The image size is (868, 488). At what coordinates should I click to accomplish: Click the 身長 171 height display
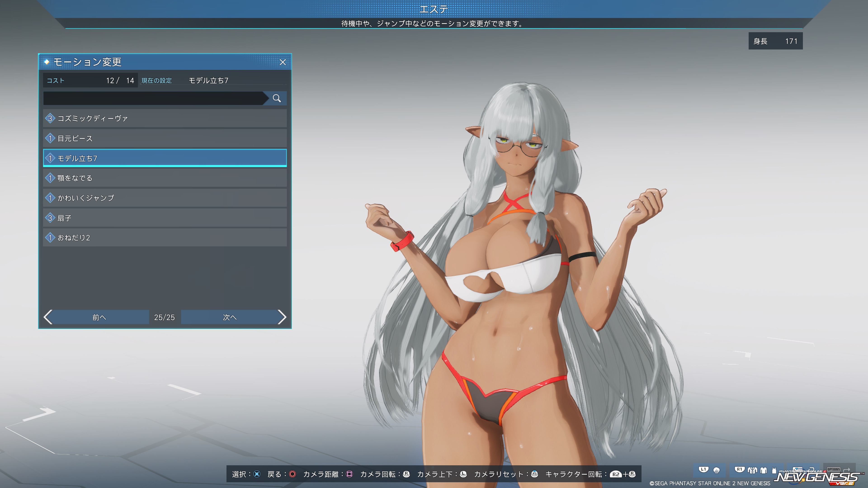[x=775, y=41]
